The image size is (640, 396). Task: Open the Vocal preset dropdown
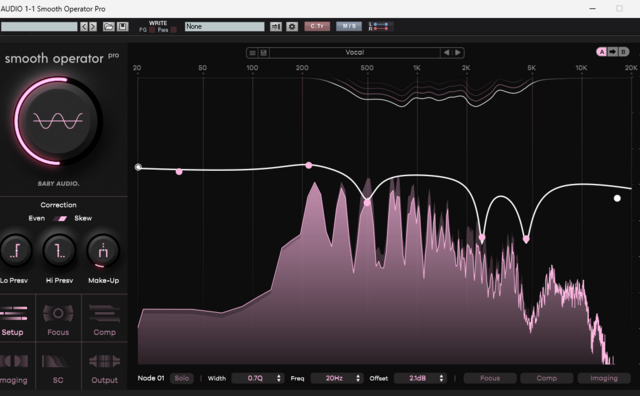354,53
